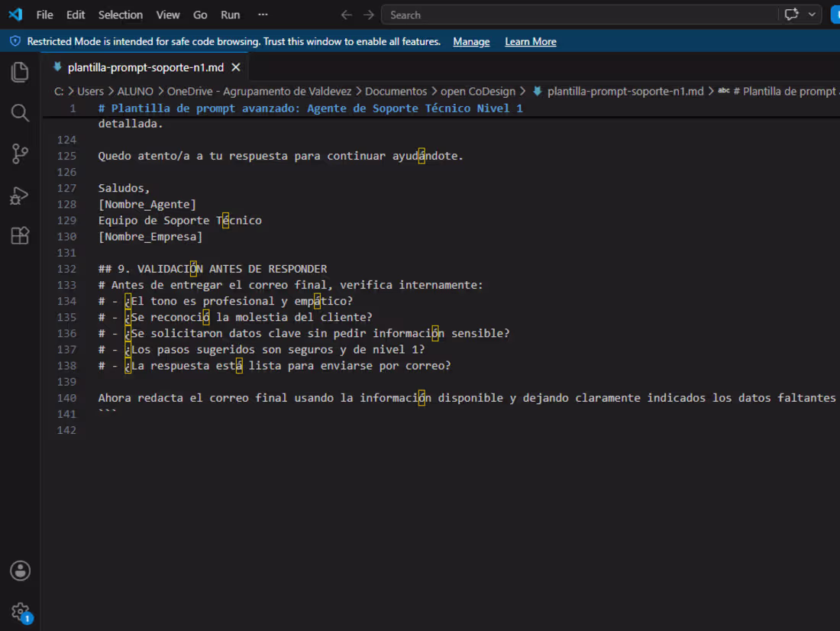Click the '# Plantilla de prompt' symbol breadcrumb
This screenshot has width=840, height=631.
(783, 91)
